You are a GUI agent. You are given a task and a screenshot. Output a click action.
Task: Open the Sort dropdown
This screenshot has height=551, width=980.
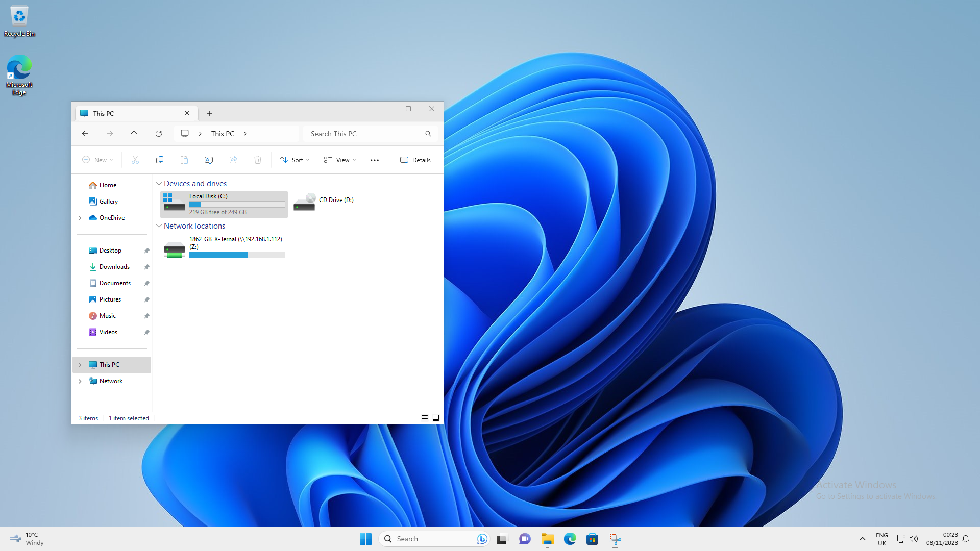tap(295, 160)
